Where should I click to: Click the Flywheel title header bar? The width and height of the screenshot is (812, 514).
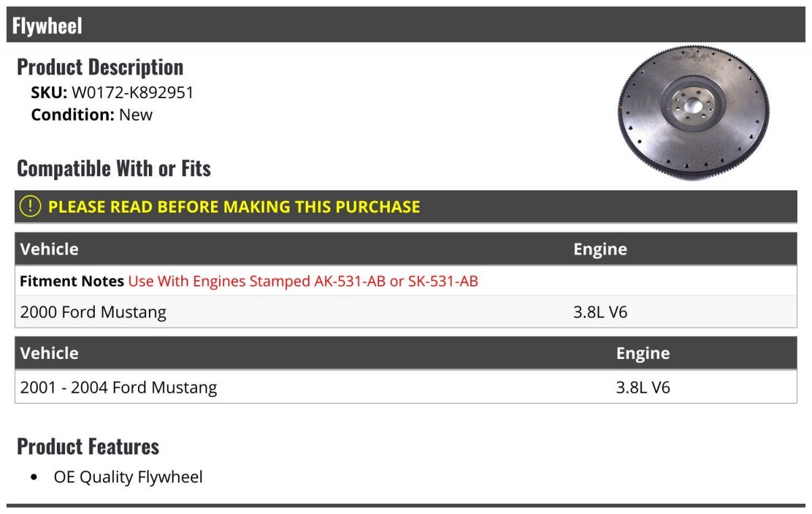point(406,26)
